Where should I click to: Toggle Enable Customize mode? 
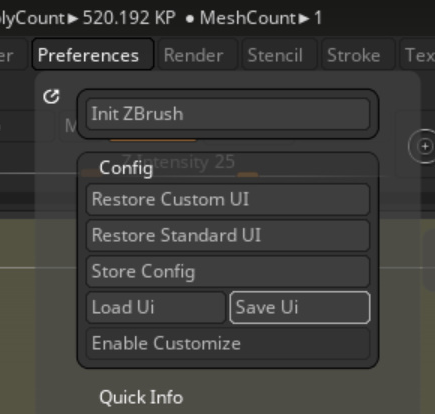228,343
